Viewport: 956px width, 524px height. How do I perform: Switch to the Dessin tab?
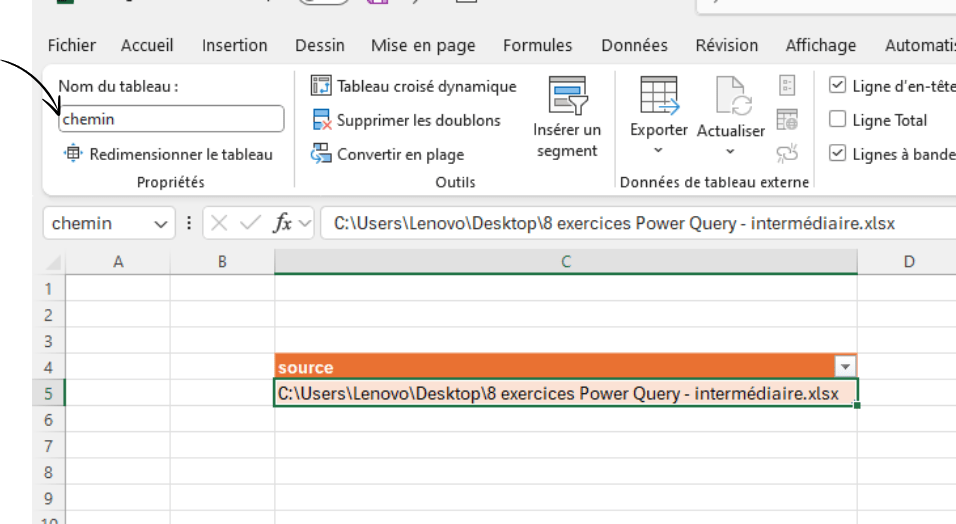pos(319,45)
